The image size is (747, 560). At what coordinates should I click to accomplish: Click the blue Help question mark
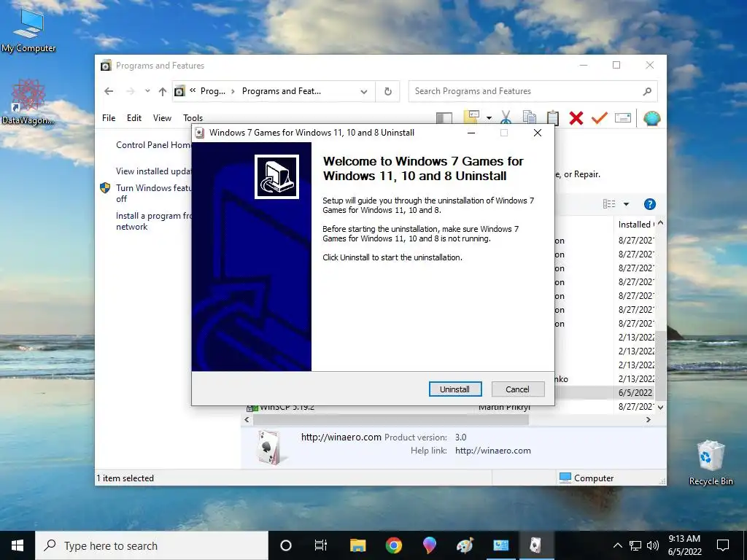pos(650,204)
